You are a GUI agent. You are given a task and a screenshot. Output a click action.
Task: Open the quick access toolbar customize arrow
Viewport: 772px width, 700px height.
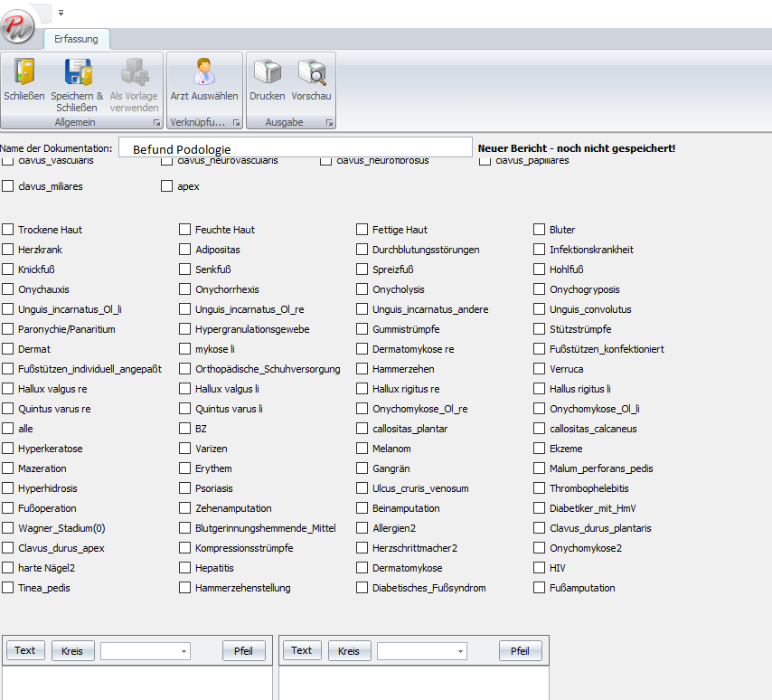tap(59, 13)
